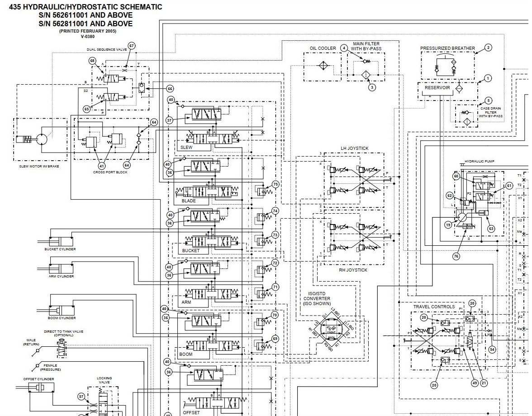Click the main filter diamond symbol

pyautogui.click(x=366, y=74)
